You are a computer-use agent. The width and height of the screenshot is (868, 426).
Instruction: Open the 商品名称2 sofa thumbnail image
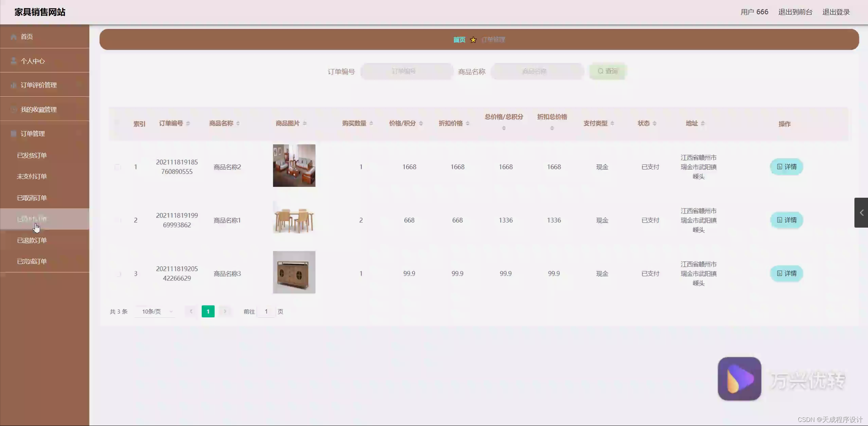tap(294, 165)
